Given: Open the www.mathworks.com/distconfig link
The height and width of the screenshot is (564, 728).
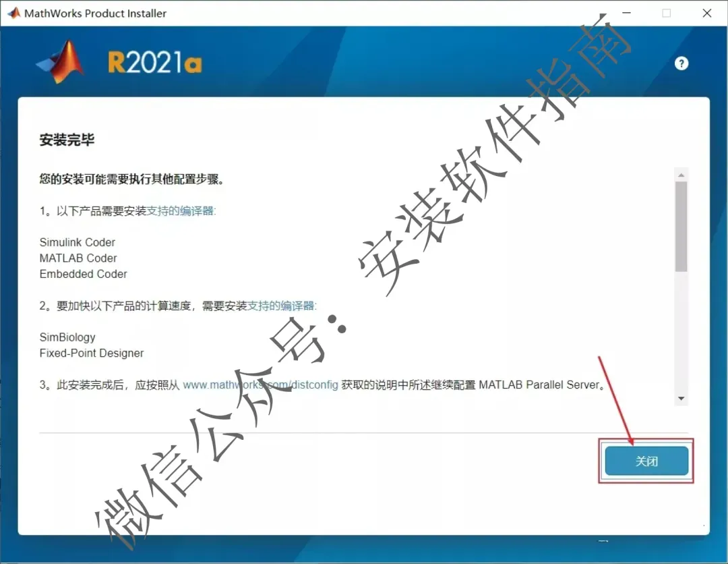Looking at the screenshot, I should point(260,385).
